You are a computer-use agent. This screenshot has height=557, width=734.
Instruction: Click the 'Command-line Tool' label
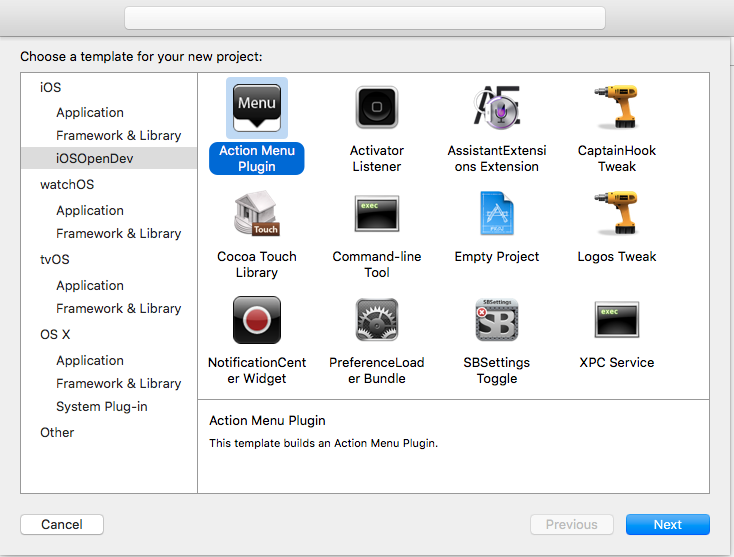377,264
